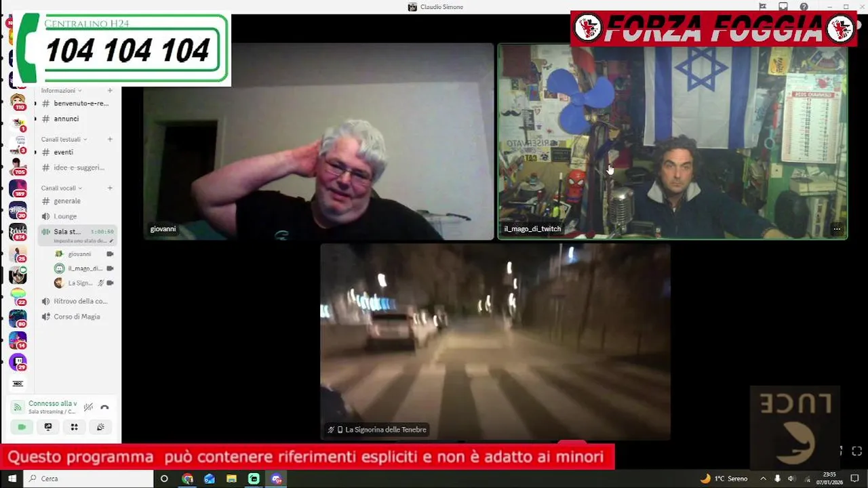This screenshot has width=868, height=488.
Task: Open server with 705 notification badge
Action: tap(18, 167)
